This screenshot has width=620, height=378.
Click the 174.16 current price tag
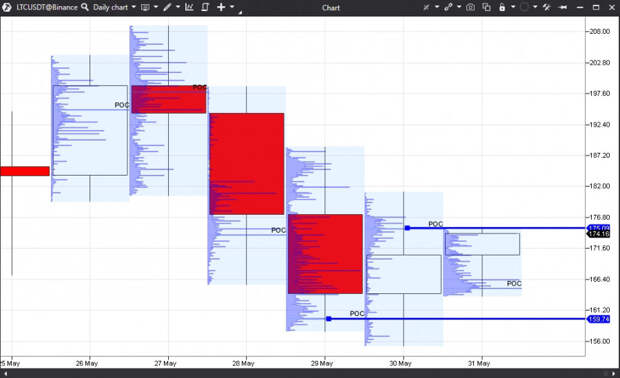coord(599,234)
